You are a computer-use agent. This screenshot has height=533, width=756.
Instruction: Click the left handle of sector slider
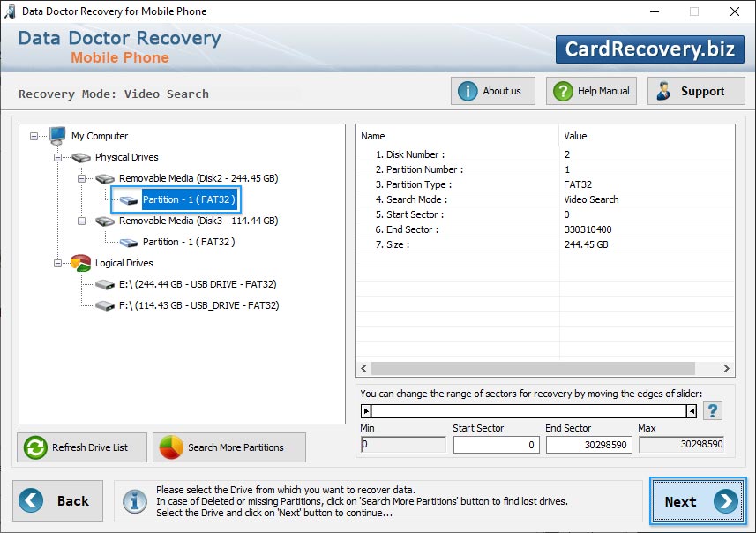tap(366, 411)
